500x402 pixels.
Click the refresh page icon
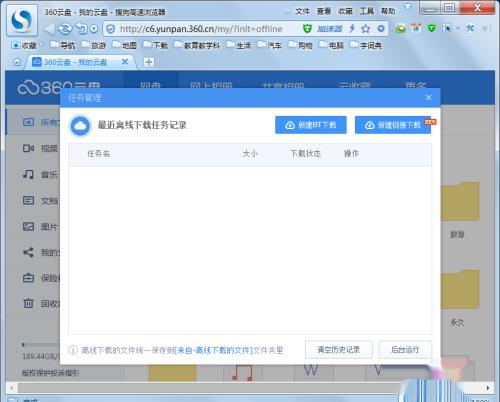[x=65, y=29]
